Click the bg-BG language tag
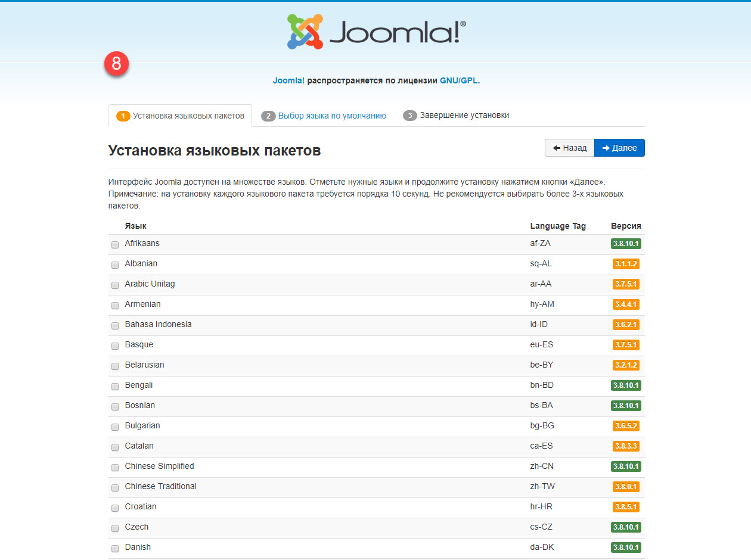The height and width of the screenshot is (560, 751). pyautogui.click(x=542, y=425)
